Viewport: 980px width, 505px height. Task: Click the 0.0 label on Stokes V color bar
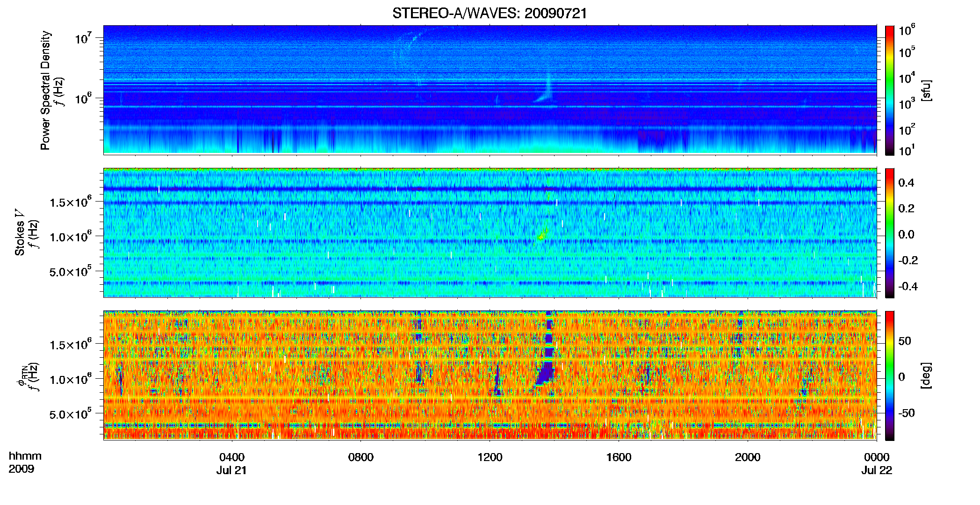tap(906, 234)
